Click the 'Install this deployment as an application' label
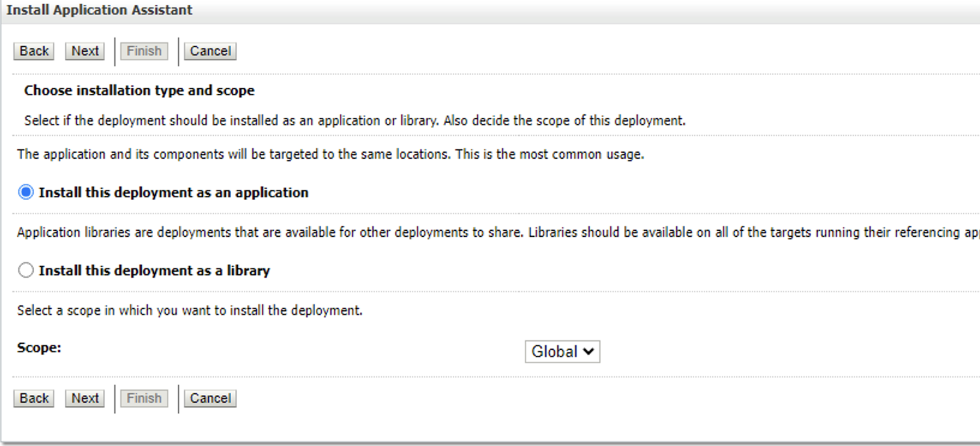980x446 pixels. (174, 192)
